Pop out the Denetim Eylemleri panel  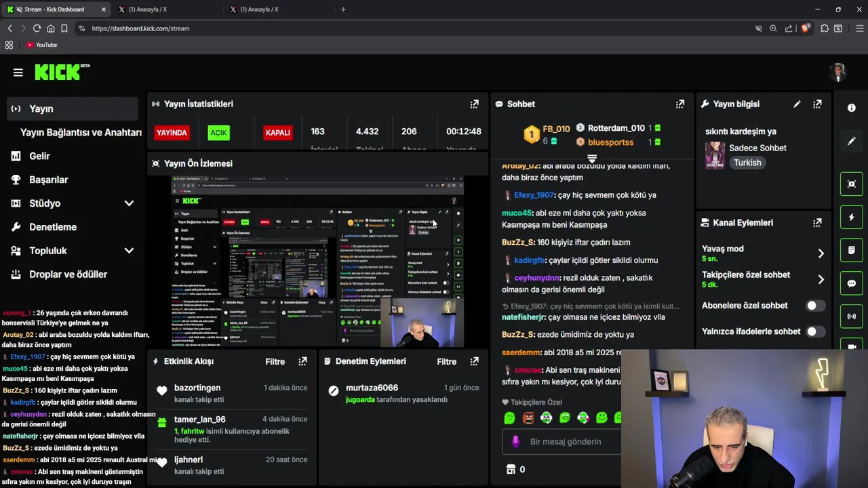(475, 361)
